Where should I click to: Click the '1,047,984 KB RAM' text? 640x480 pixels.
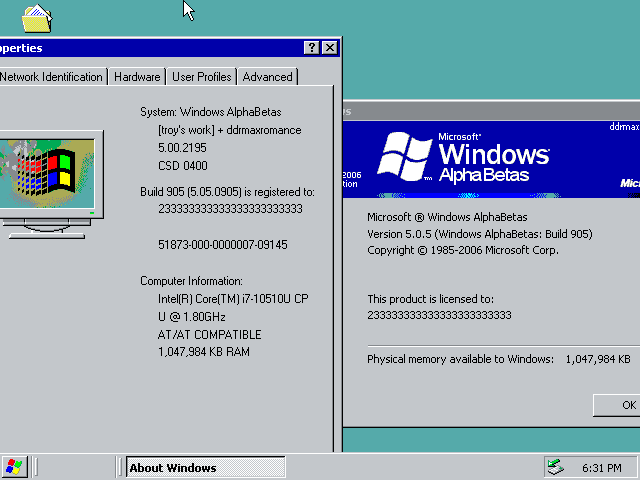[x=204, y=352]
